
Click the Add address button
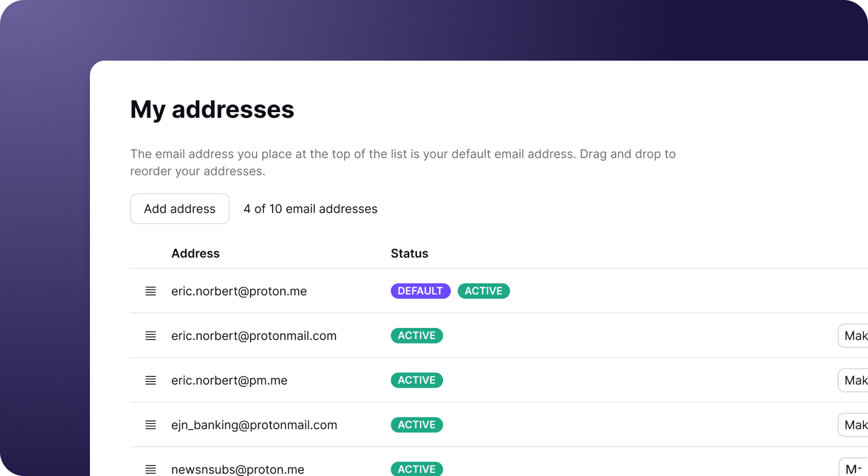[179, 209]
